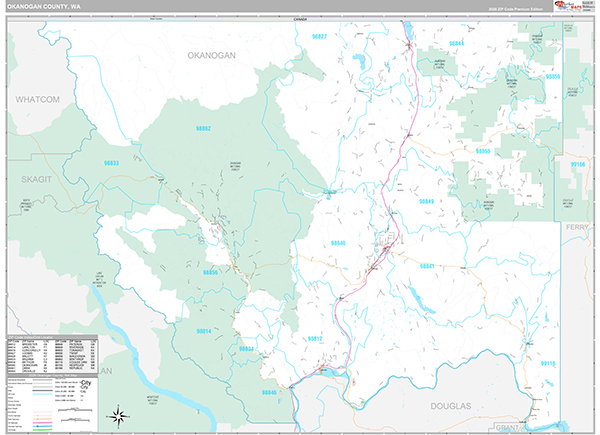The image size is (600, 435).
Task: Click the pink highway line legend sample
Action: click(42, 423)
